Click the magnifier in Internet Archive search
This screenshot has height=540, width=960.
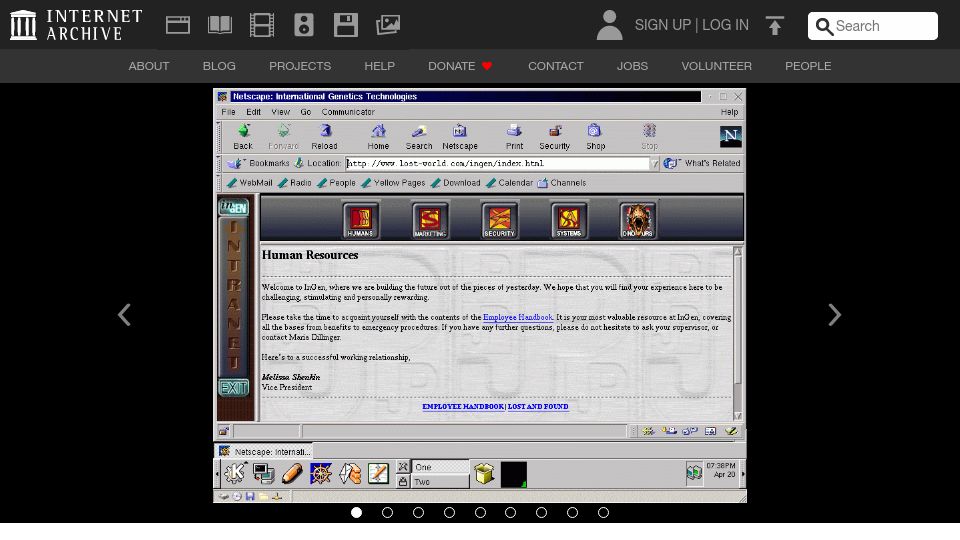pos(824,26)
